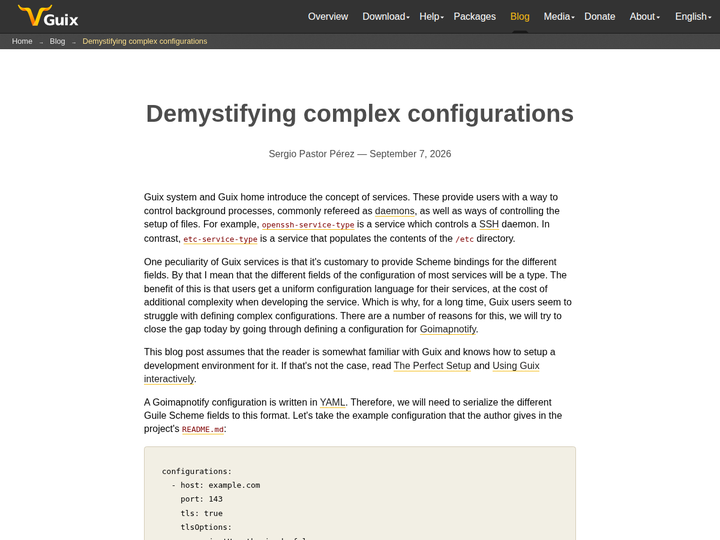Image resolution: width=720 pixels, height=540 pixels.
Task: Expand the Help dropdown menu
Action: point(431,17)
